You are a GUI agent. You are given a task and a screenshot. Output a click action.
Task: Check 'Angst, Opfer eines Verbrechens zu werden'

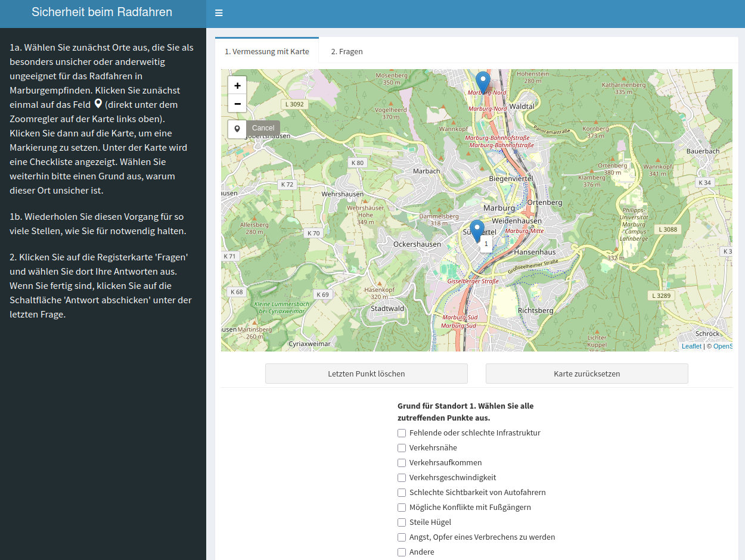click(402, 537)
